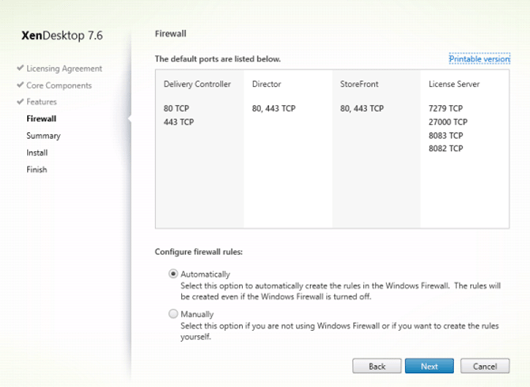Go to Features step
The width and height of the screenshot is (530, 387).
tap(42, 102)
